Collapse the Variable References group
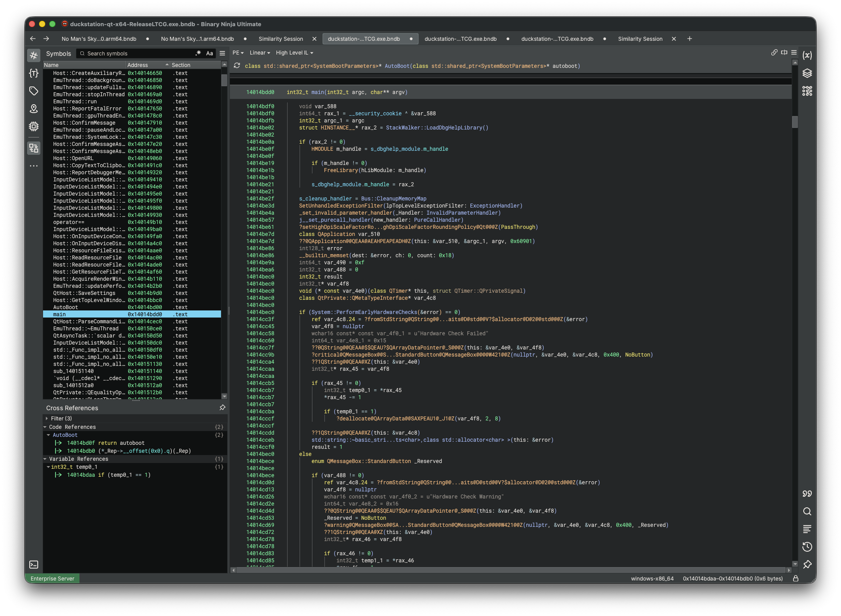841x616 pixels. [45, 459]
